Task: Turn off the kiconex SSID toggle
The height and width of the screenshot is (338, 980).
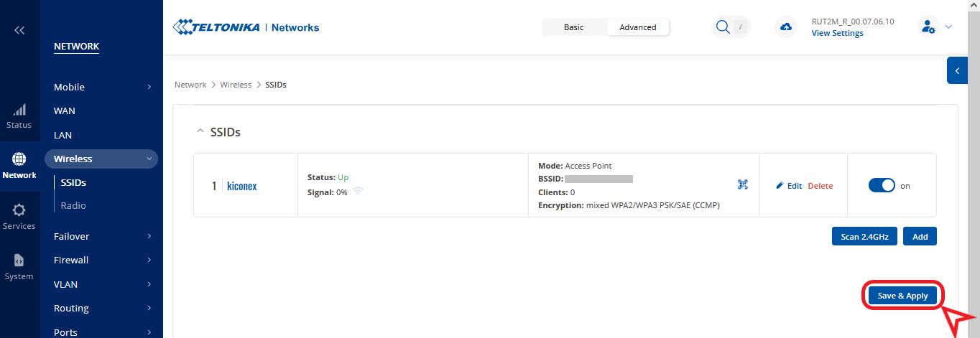Action: (x=882, y=185)
